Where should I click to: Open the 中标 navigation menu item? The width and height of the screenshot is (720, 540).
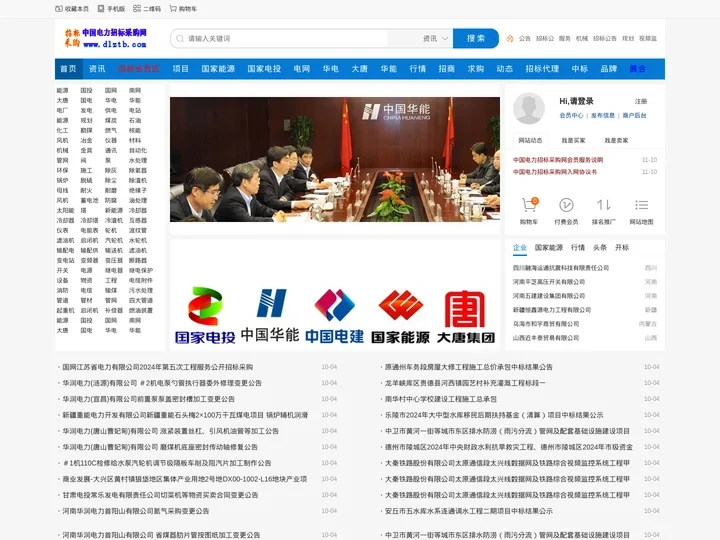pyautogui.click(x=580, y=69)
